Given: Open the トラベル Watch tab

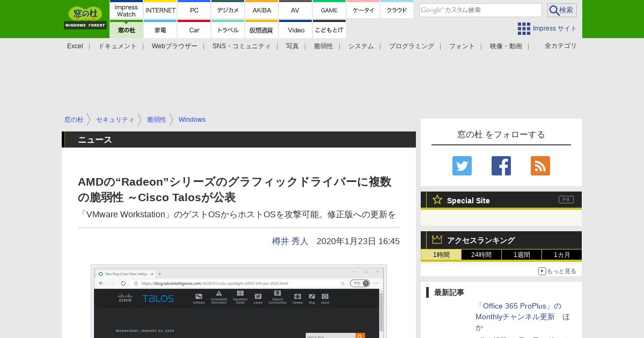Looking at the screenshot, I should pyautogui.click(x=228, y=30).
